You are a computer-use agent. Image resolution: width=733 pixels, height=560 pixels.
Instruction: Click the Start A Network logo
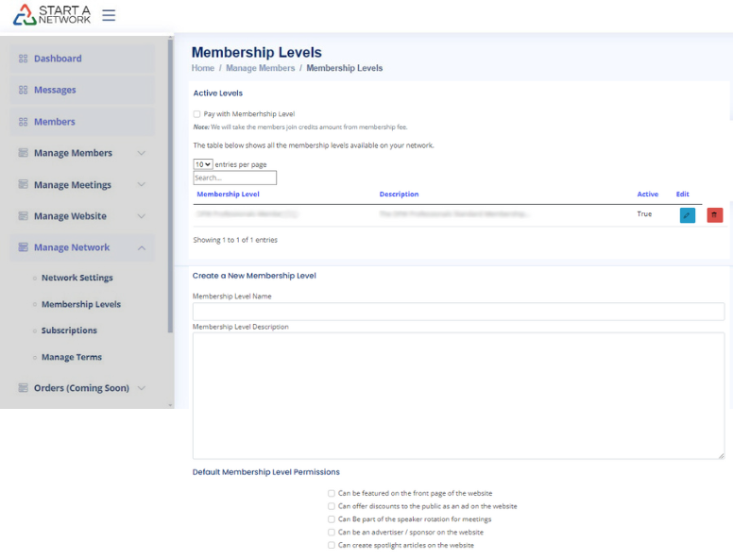52,15
